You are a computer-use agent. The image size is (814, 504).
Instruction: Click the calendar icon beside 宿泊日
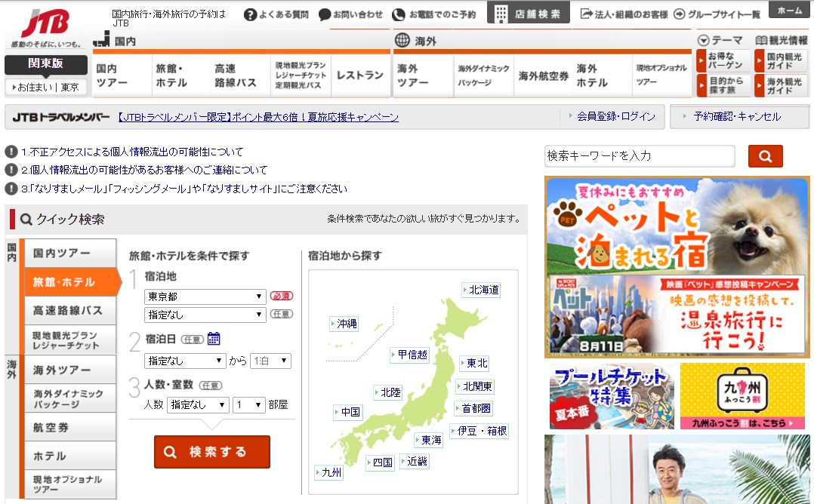tap(214, 338)
